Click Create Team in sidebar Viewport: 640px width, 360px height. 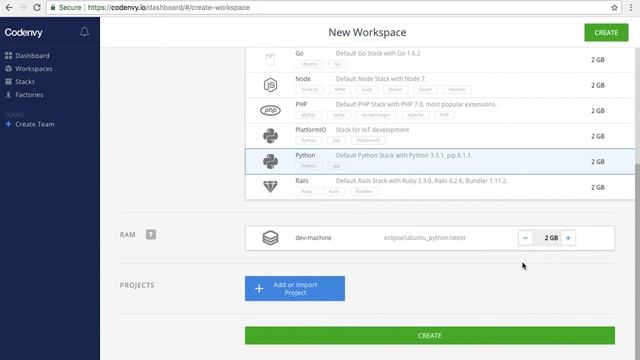35,124
